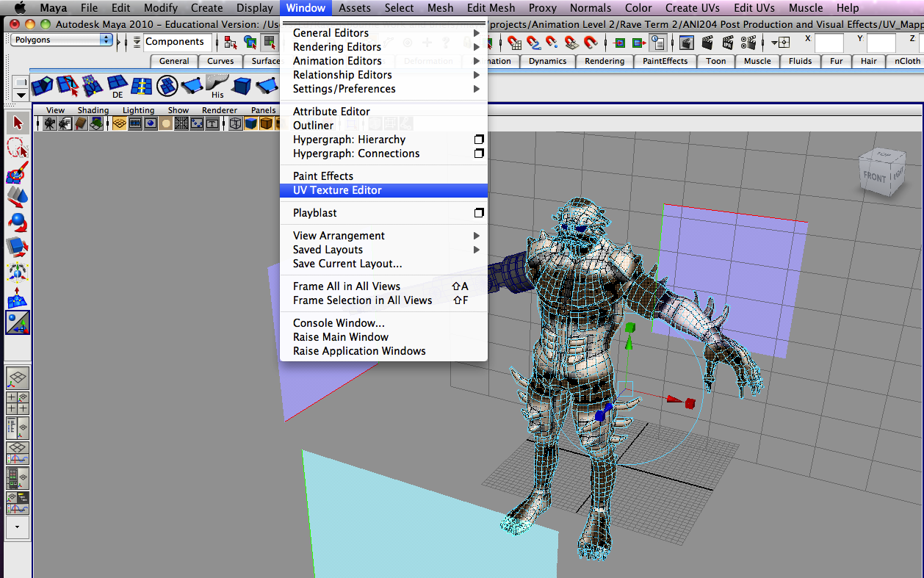The height and width of the screenshot is (578, 924).
Task: Open the Polygons menu set dropdown
Action: point(59,40)
